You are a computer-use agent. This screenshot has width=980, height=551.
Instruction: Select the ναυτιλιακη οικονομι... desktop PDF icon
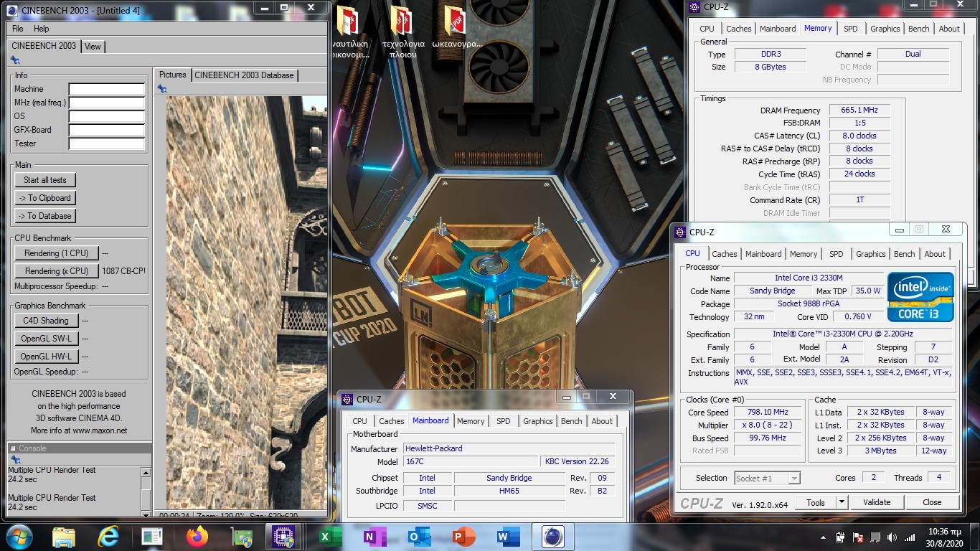click(x=350, y=32)
